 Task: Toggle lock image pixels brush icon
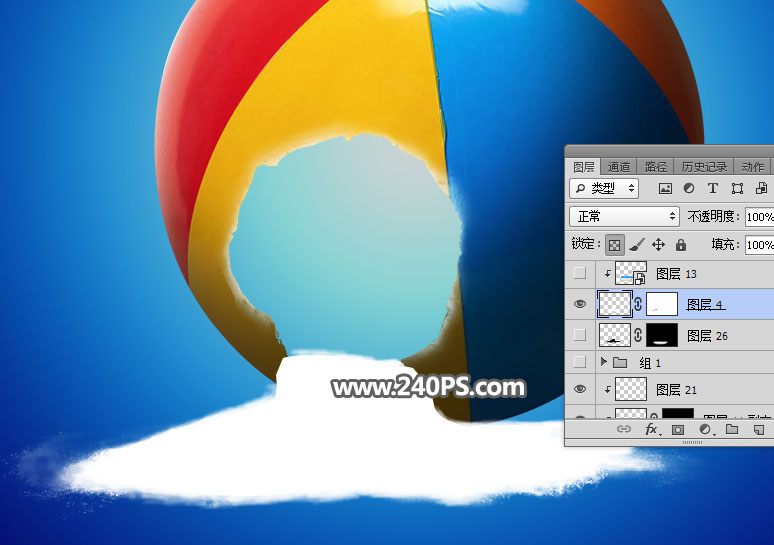coord(637,245)
